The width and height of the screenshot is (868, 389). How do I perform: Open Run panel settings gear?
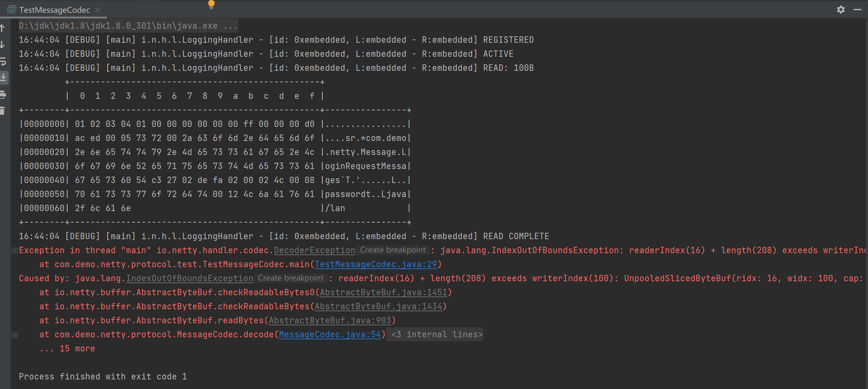coord(840,10)
